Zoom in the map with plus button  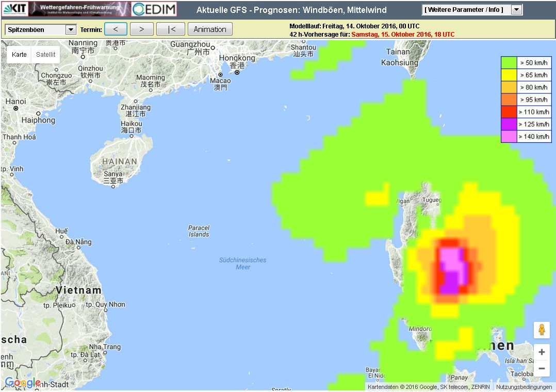[x=542, y=352]
